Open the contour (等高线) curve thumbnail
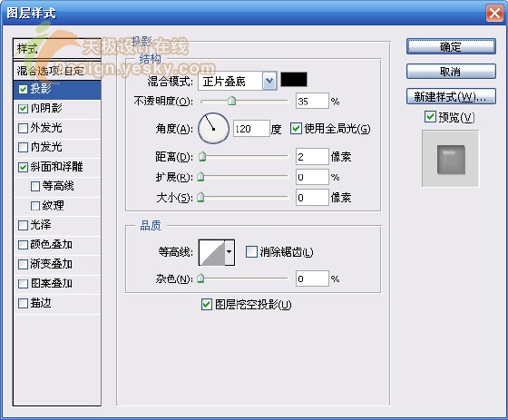This screenshot has height=420, width=508. point(212,252)
